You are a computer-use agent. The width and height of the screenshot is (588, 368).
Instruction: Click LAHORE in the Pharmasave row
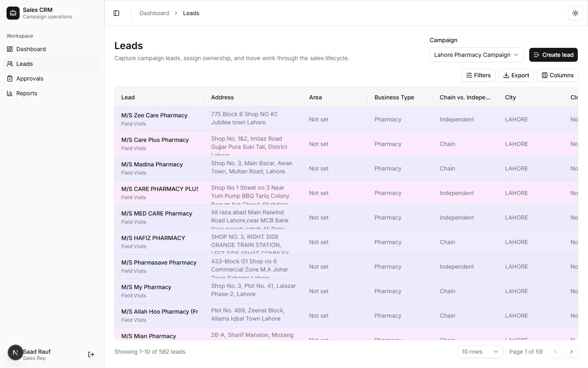coord(517,267)
